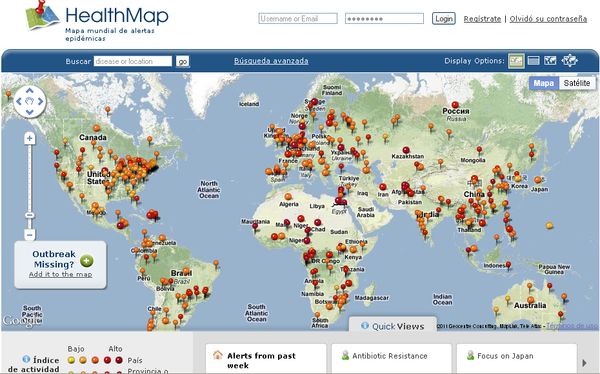Screen dimensions: 600x374
Task: Open the Búsqueda avanzada link
Action: (x=271, y=60)
